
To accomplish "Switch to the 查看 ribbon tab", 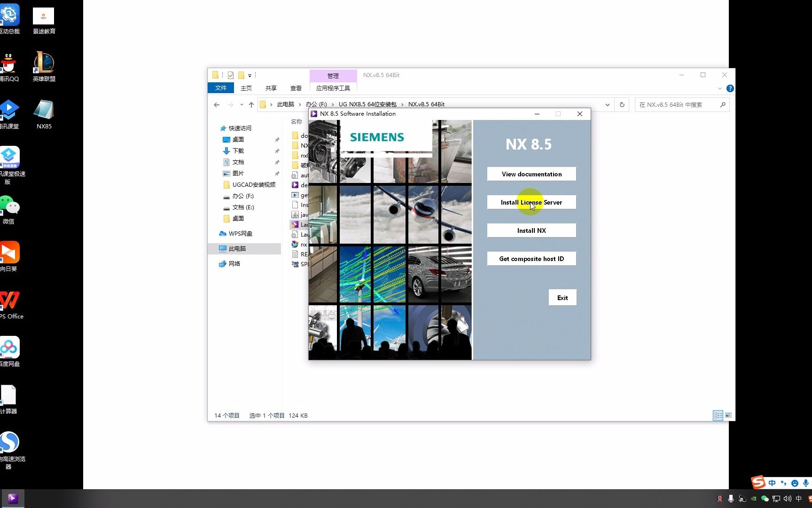I will [x=296, y=88].
